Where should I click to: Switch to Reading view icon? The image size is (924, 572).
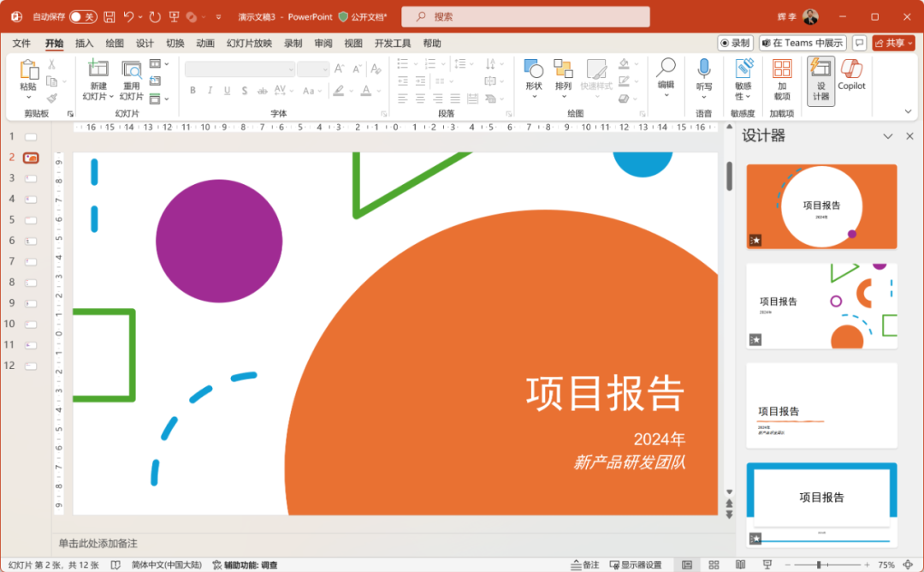pos(741,565)
